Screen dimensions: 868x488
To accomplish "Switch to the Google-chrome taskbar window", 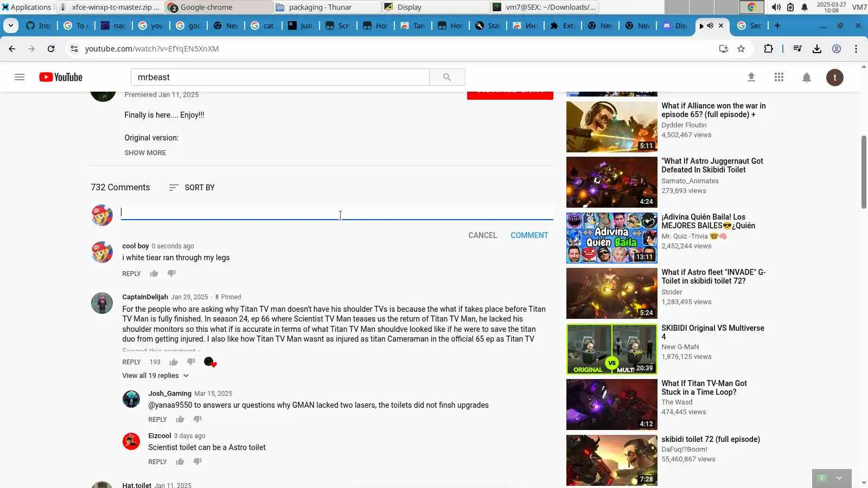I will [219, 7].
